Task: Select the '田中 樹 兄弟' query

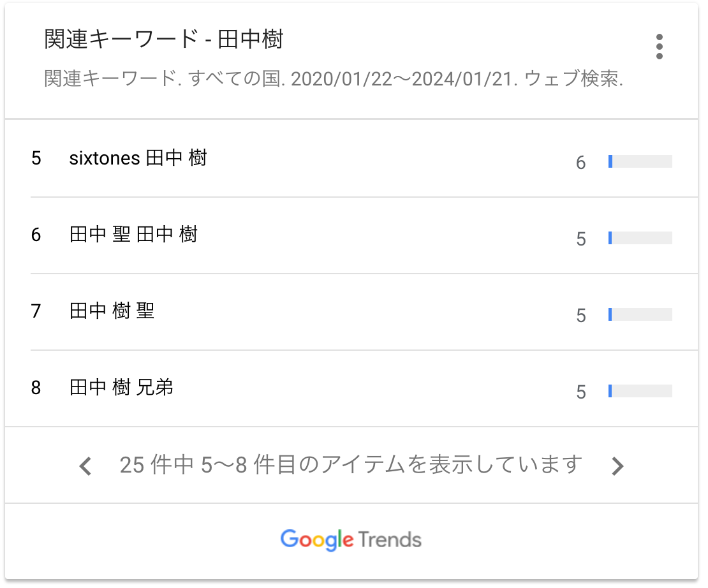Action: (x=121, y=388)
